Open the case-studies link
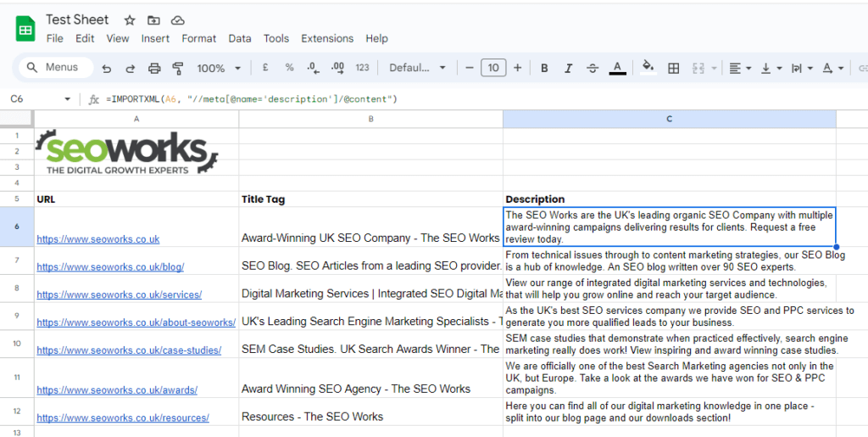Viewport: 868px width, 437px height. 129,350
